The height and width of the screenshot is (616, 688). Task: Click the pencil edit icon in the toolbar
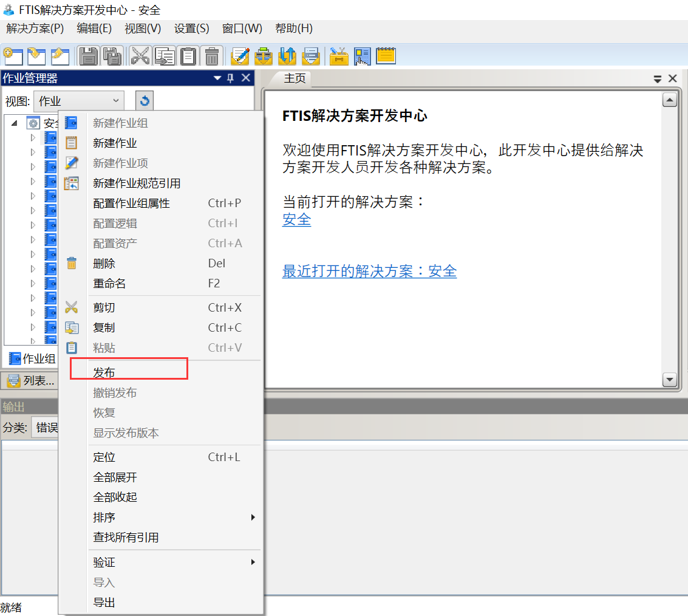coord(240,56)
